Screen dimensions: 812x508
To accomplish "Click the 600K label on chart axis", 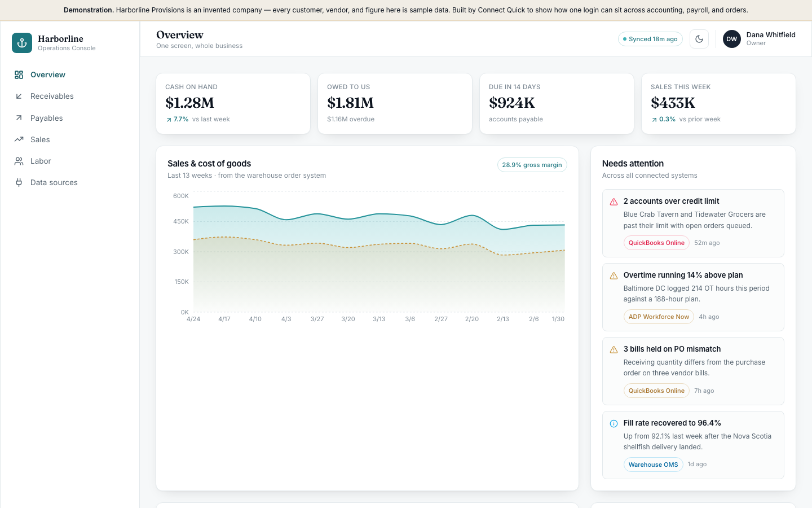I will tap(181, 196).
